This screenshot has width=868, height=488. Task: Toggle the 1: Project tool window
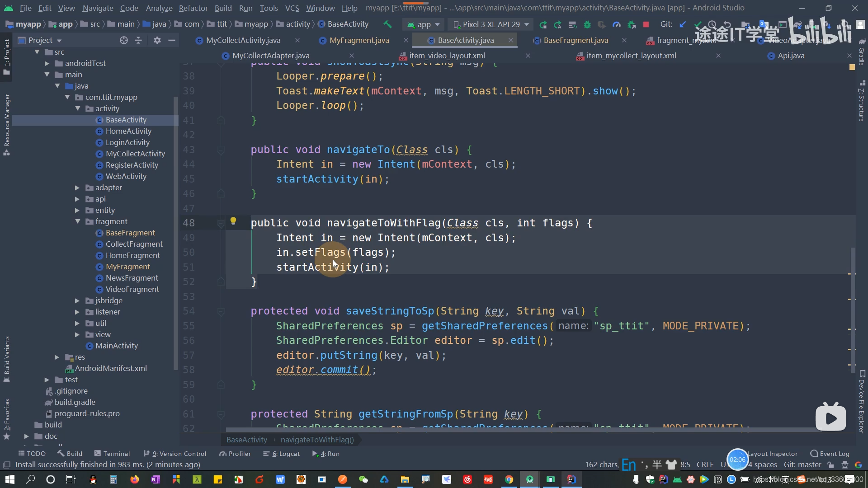(6, 57)
